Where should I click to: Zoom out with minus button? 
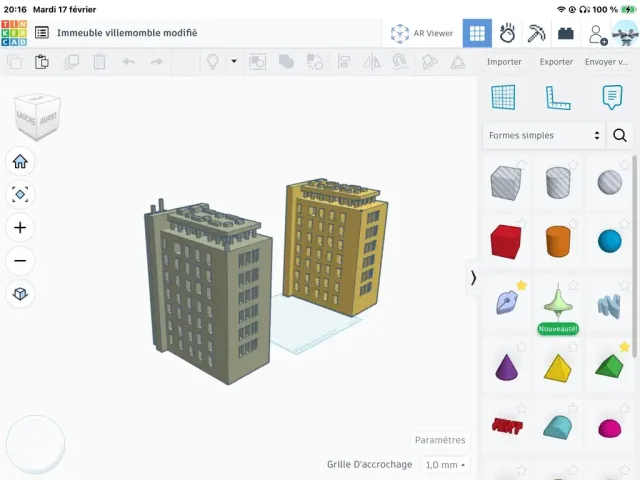pyautogui.click(x=20, y=260)
